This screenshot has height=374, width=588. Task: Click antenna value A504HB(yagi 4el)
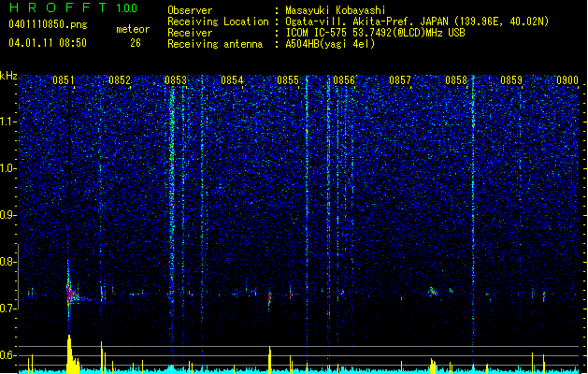(330, 44)
